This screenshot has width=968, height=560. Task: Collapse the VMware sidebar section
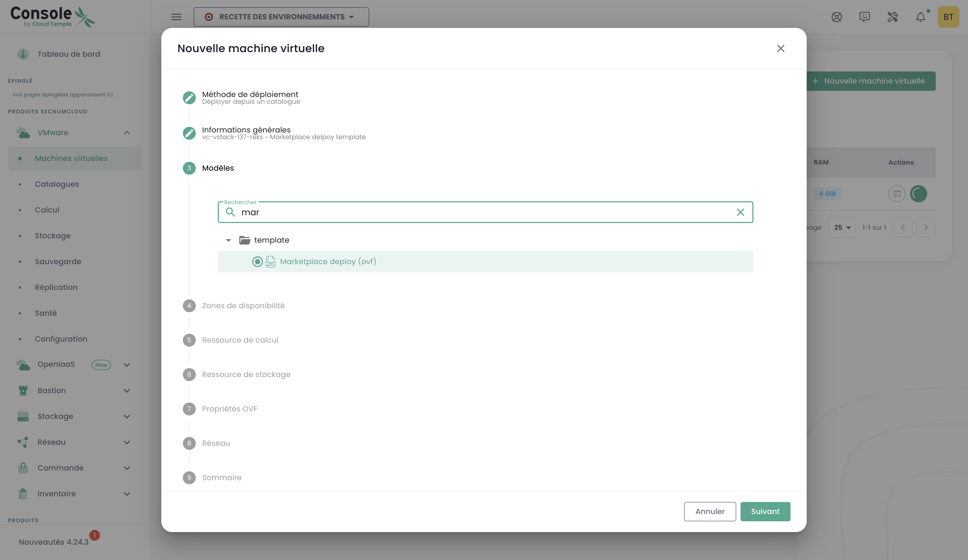(x=127, y=133)
